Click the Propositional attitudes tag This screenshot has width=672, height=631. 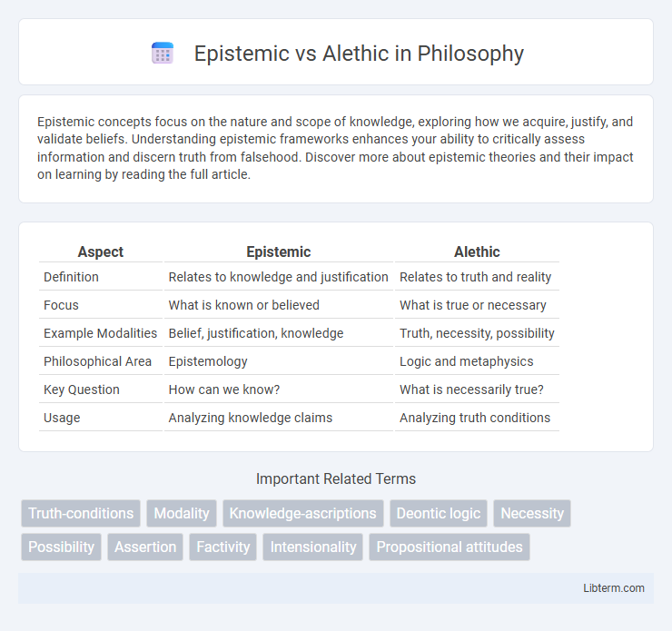coord(450,547)
